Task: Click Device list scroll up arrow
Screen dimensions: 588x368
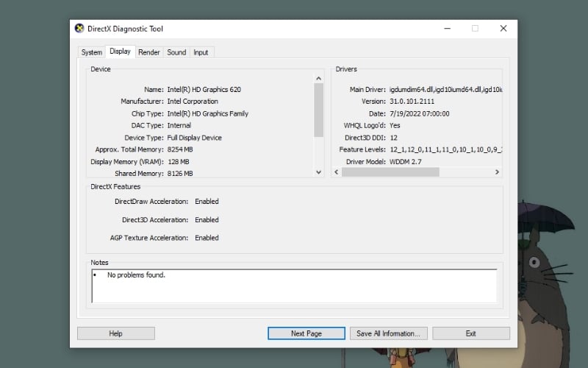Action: [319, 78]
